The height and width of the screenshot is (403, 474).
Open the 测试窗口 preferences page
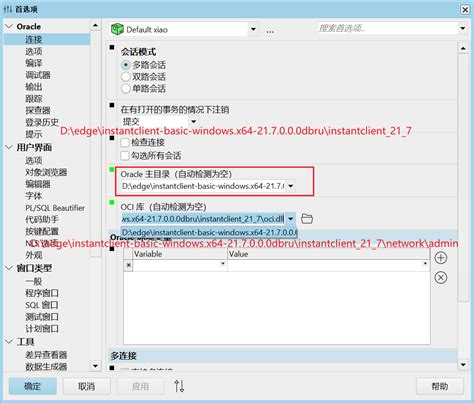(x=42, y=317)
